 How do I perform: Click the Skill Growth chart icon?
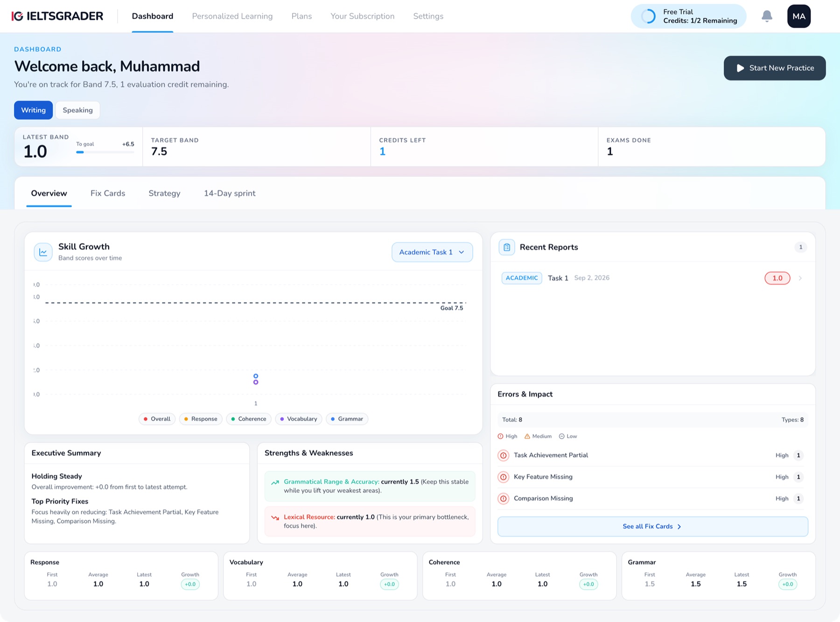click(x=43, y=252)
